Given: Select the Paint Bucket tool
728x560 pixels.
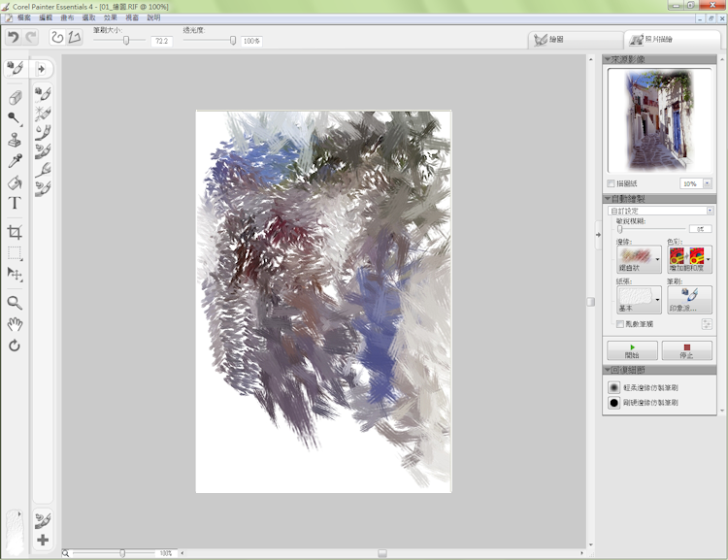Looking at the screenshot, I should pyautogui.click(x=15, y=182).
